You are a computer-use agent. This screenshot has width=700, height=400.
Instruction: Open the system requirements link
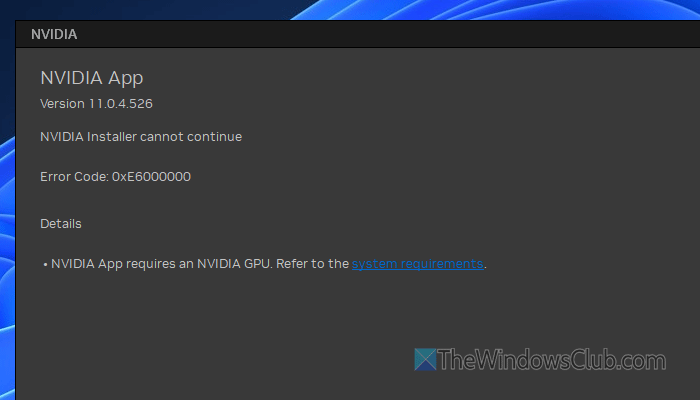(417, 264)
